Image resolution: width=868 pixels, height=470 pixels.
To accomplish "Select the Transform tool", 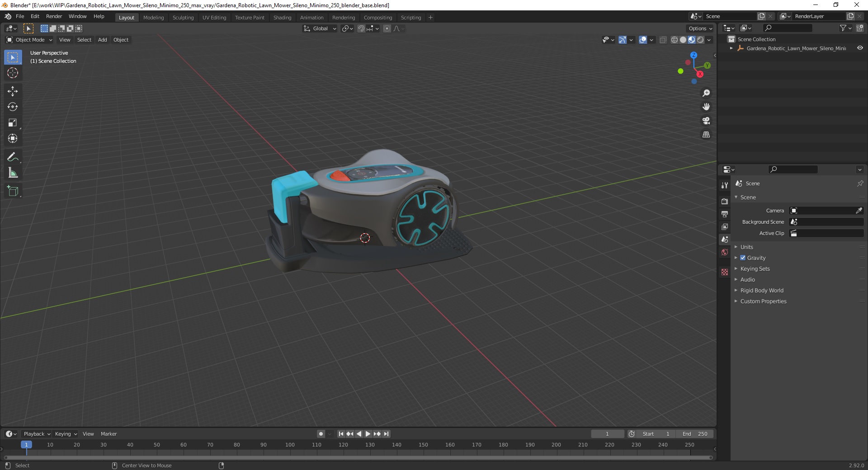I will (x=13, y=138).
